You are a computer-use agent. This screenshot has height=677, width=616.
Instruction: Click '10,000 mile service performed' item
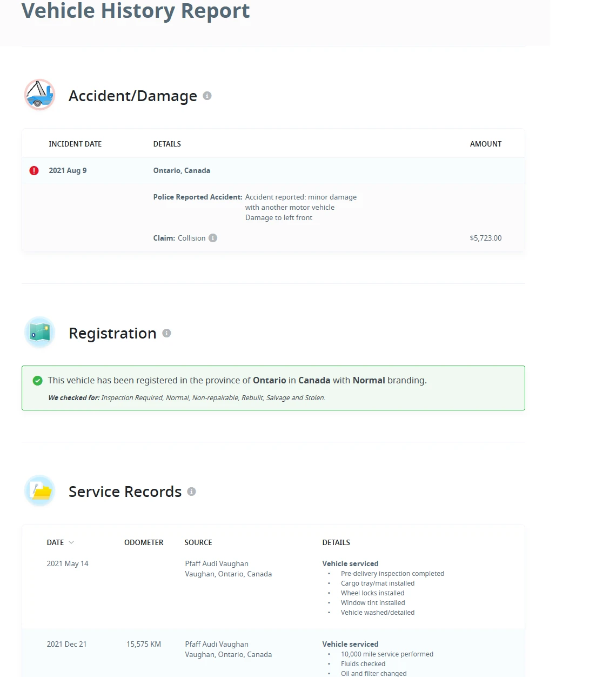(387, 654)
